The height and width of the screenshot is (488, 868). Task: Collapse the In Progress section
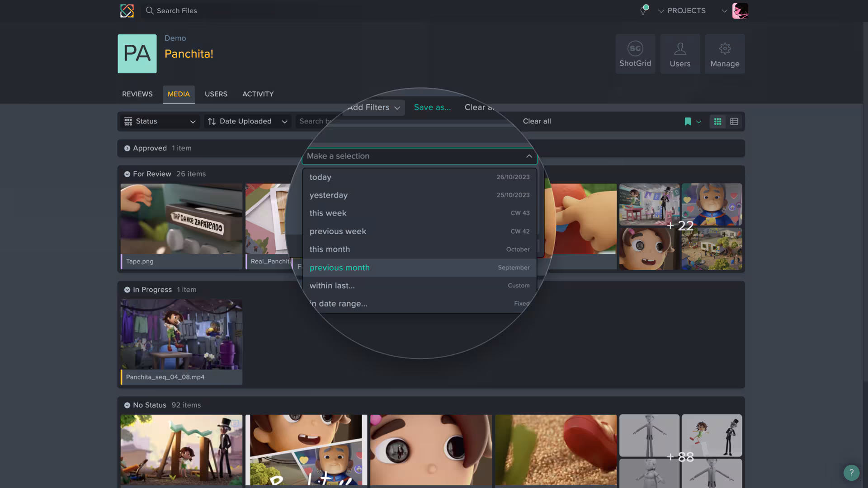[x=127, y=290]
